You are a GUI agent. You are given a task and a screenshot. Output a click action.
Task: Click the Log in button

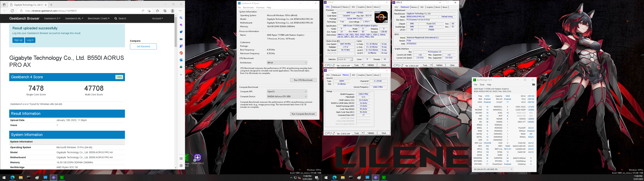[x=30, y=40]
